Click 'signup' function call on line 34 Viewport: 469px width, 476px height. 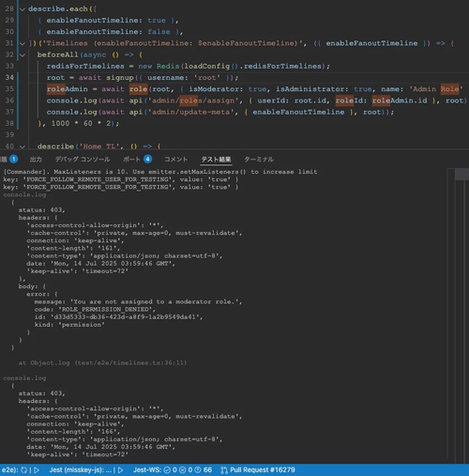[120, 78]
